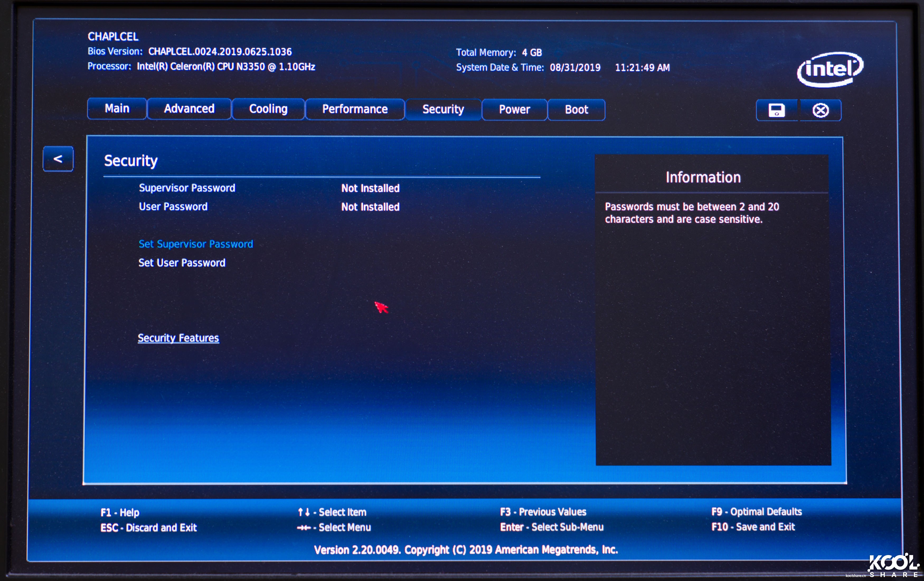Switch to the Power tab
Viewport: 924px width, 581px height.
(x=514, y=110)
